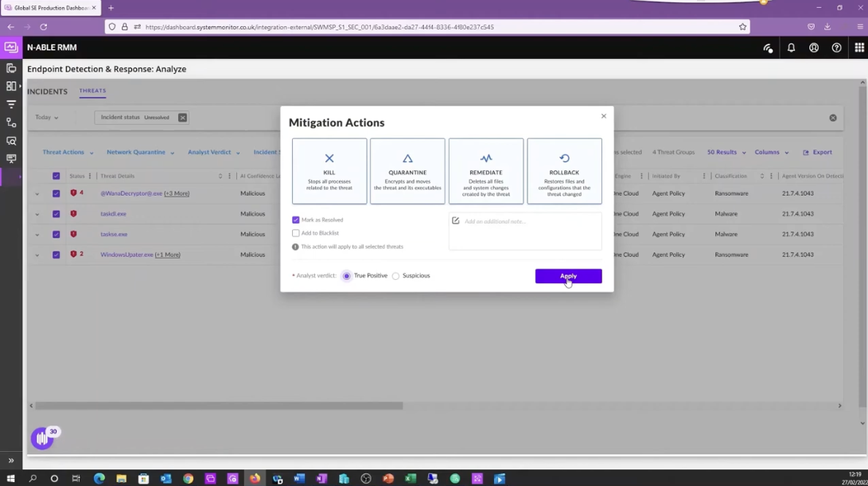
Task: Open the notifications bell
Action: tap(791, 48)
